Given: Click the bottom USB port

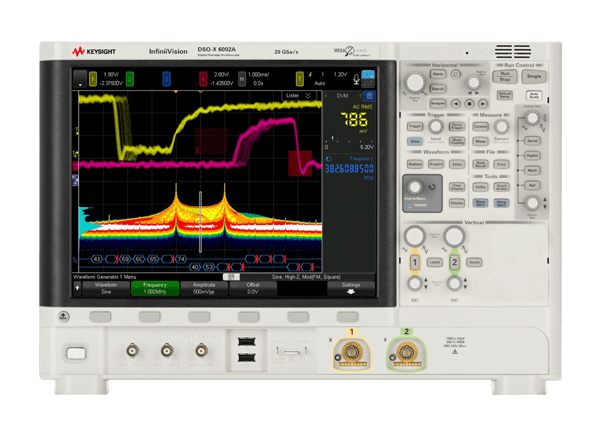Looking at the screenshot, I should coord(246,358).
